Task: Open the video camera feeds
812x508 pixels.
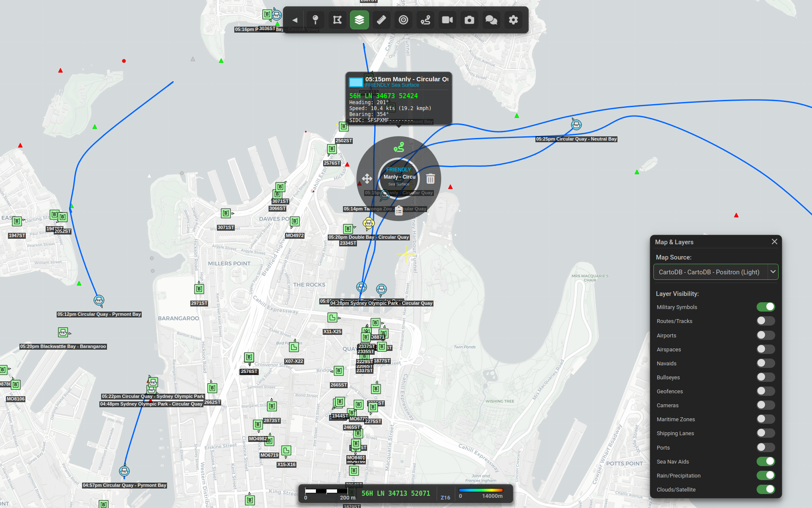Action: pos(447,20)
